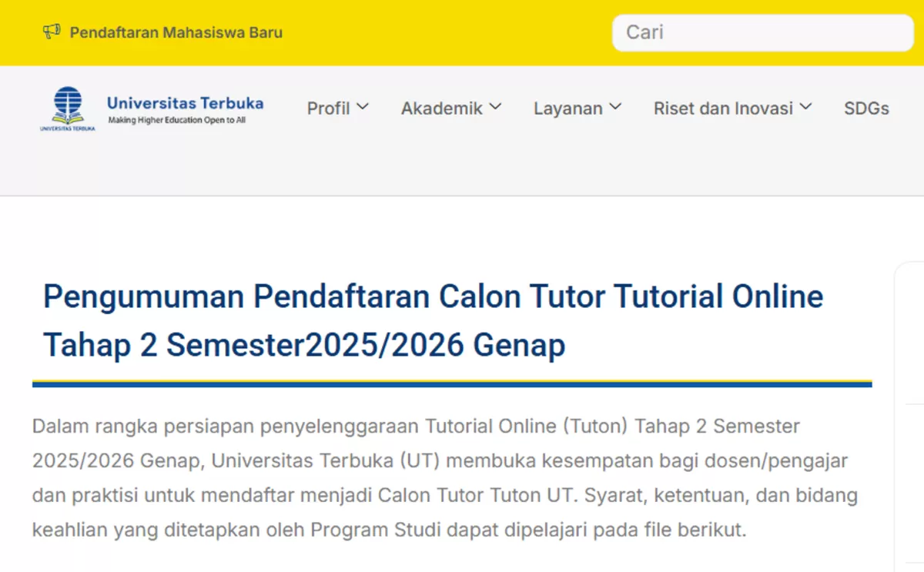Expand the Riset dan Inovasi chevron
Viewport: 924px width, 572px height.
click(805, 107)
